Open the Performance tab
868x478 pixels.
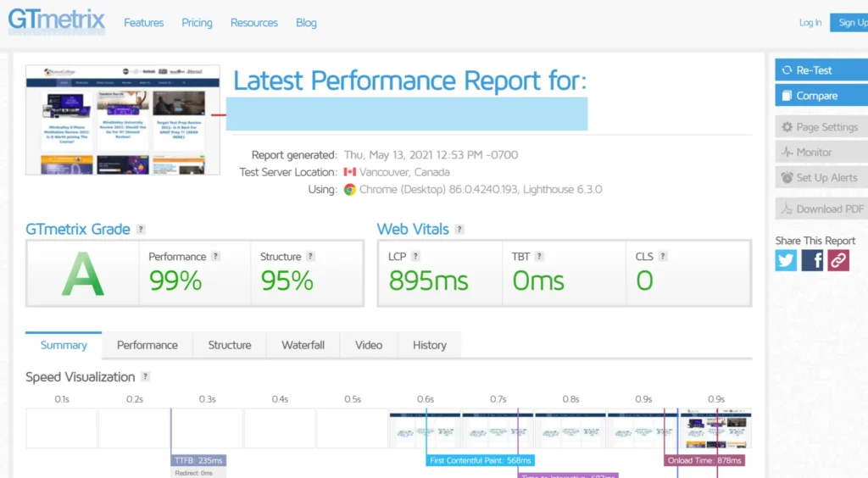click(147, 345)
